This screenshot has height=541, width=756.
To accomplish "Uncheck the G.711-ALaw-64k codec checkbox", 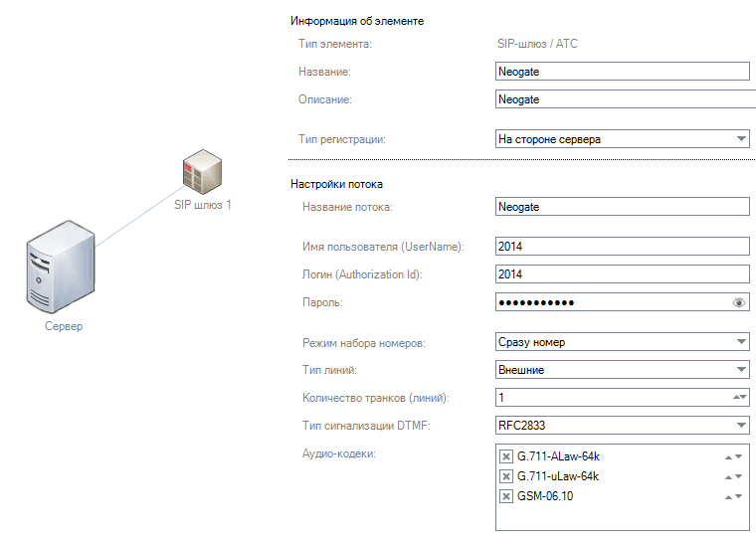I will coord(505,456).
